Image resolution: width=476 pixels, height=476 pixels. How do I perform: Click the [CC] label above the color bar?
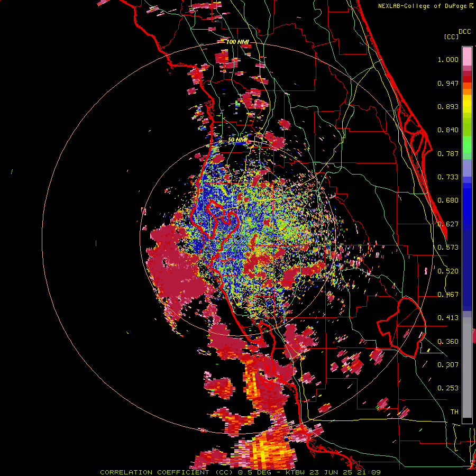point(452,36)
